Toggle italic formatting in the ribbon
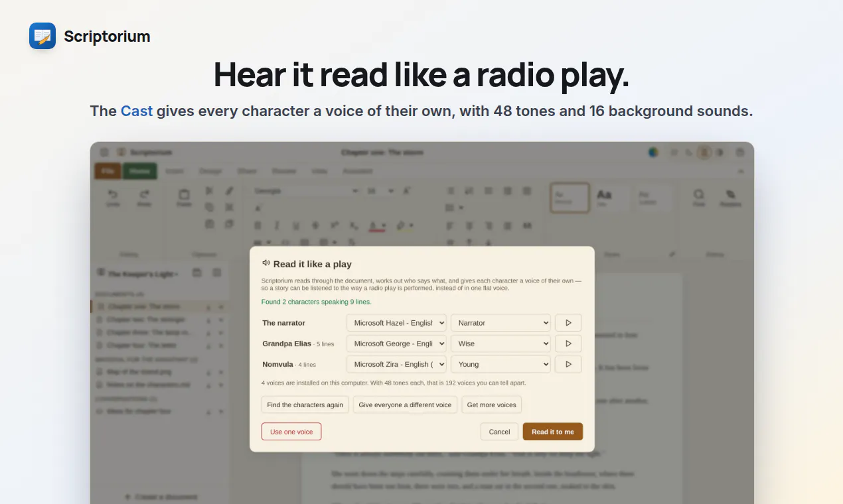The image size is (843, 504). [x=277, y=225]
